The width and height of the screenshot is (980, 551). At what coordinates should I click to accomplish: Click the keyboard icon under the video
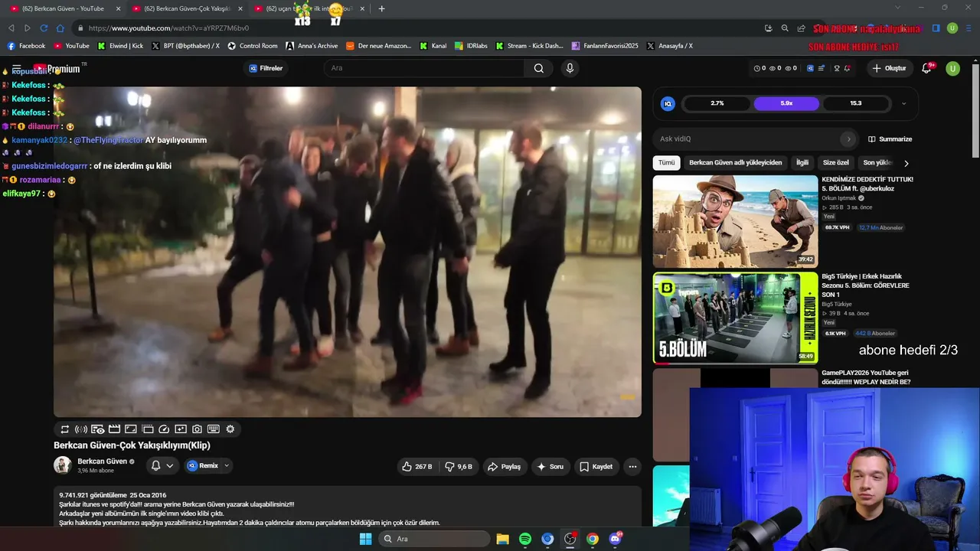point(214,429)
